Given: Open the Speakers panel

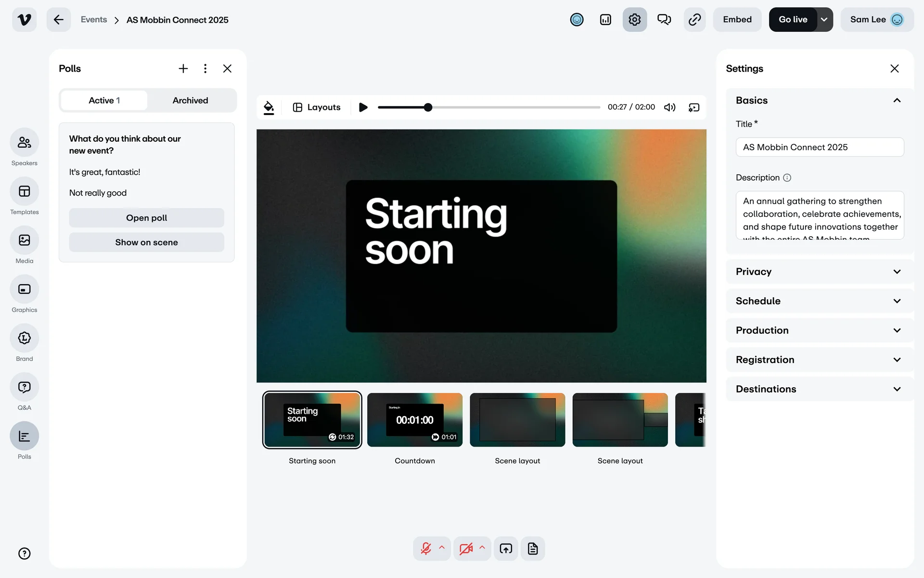Looking at the screenshot, I should coord(24,143).
